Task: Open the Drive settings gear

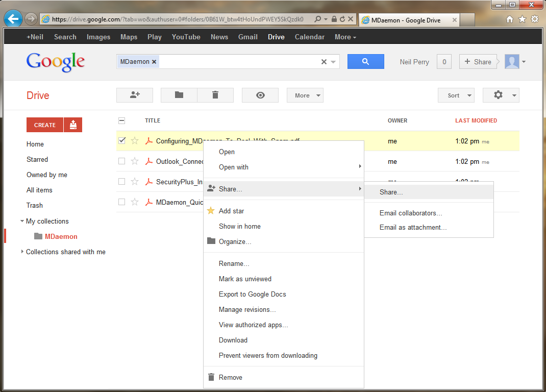Action: coord(501,95)
